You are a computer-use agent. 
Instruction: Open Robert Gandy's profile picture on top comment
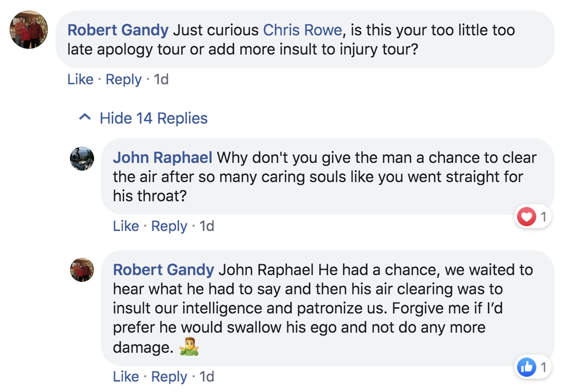tap(29, 30)
